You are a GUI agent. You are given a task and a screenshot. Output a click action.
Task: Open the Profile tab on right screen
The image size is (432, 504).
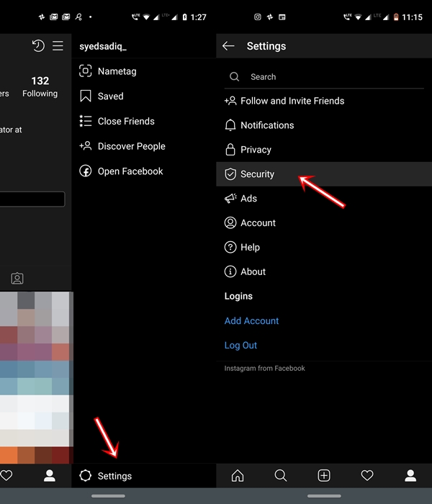coord(410,475)
